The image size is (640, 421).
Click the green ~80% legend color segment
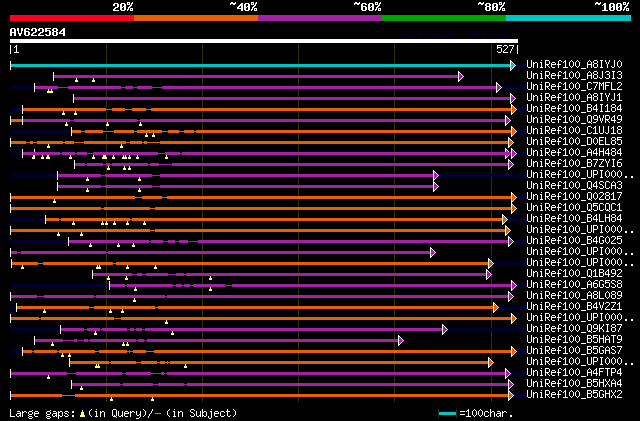tap(444, 18)
